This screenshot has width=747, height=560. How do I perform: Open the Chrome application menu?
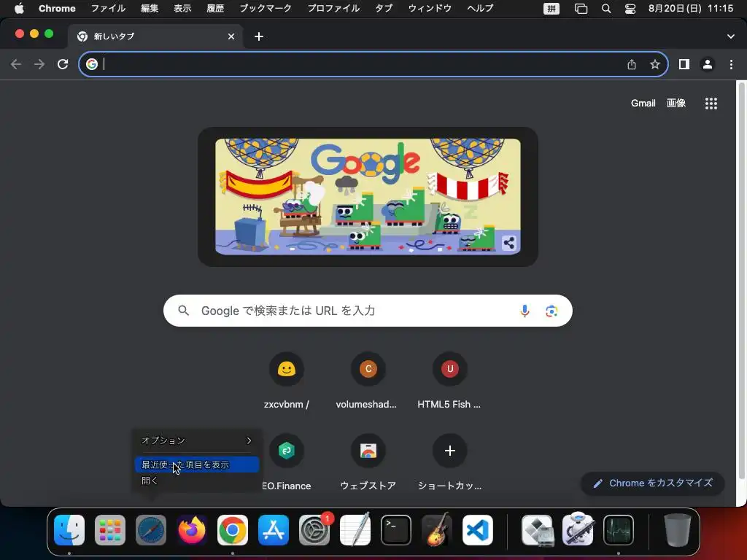tap(57, 9)
